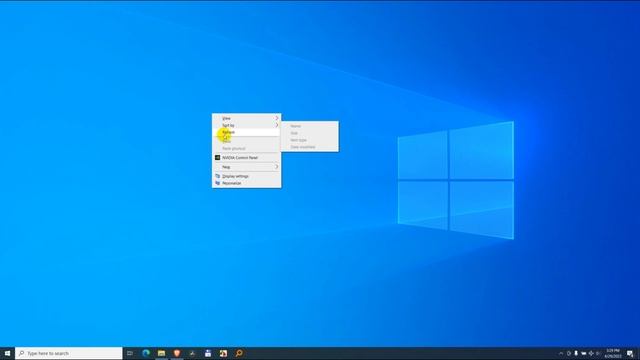This screenshot has height=360, width=640.
Task: Open the Action Center notifications icon
Action: (631, 353)
